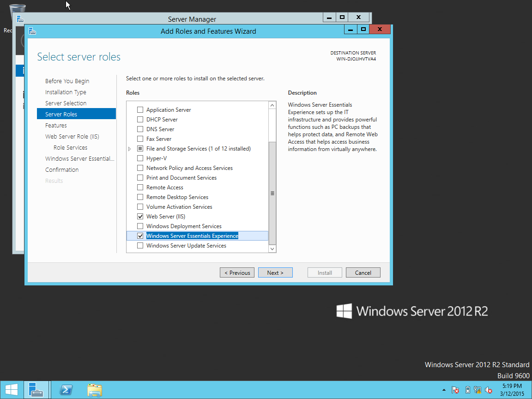The width and height of the screenshot is (532, 399).
Task: Enable the DNS Server role
Action: (x=140, y=129)
